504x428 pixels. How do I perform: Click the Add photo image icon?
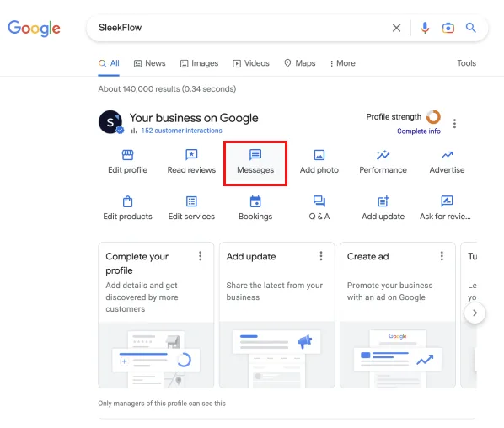(319, 155)
